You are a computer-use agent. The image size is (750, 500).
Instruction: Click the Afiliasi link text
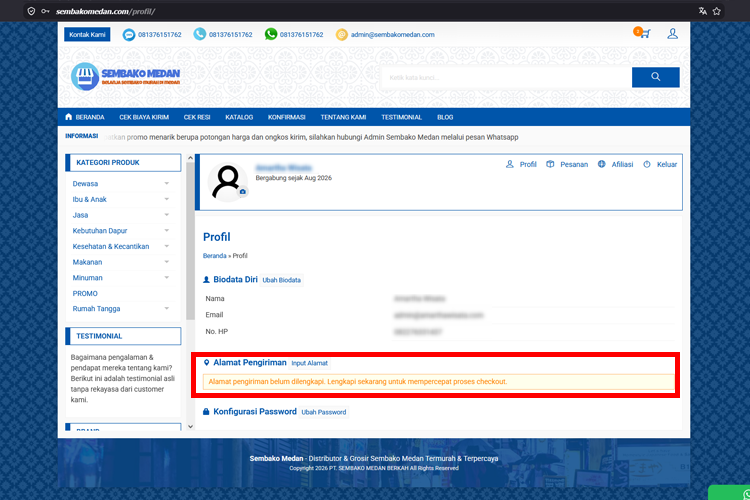click(622, 164)
